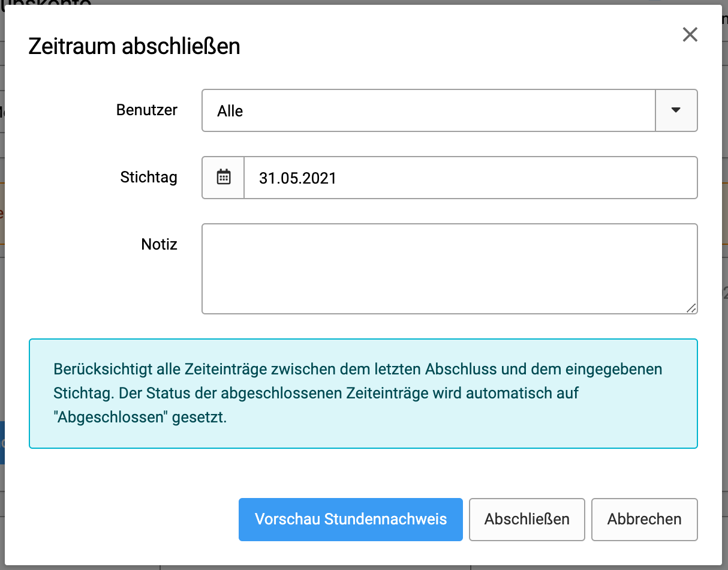Open the calendar icon next to Stichtag
The height and width of the screenshot is (570, 728).
pyautogui.click(x=224, y=178)
